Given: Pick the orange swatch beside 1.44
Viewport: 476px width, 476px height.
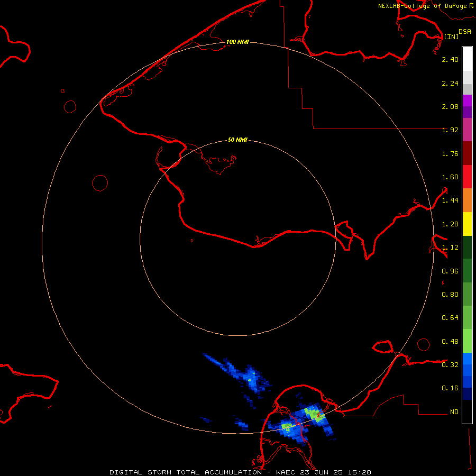Looking at the screenshot, I should (x=467, y=200).
